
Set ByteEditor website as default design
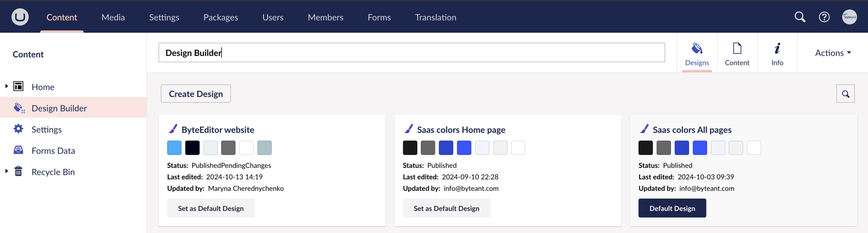coord(211,208)
